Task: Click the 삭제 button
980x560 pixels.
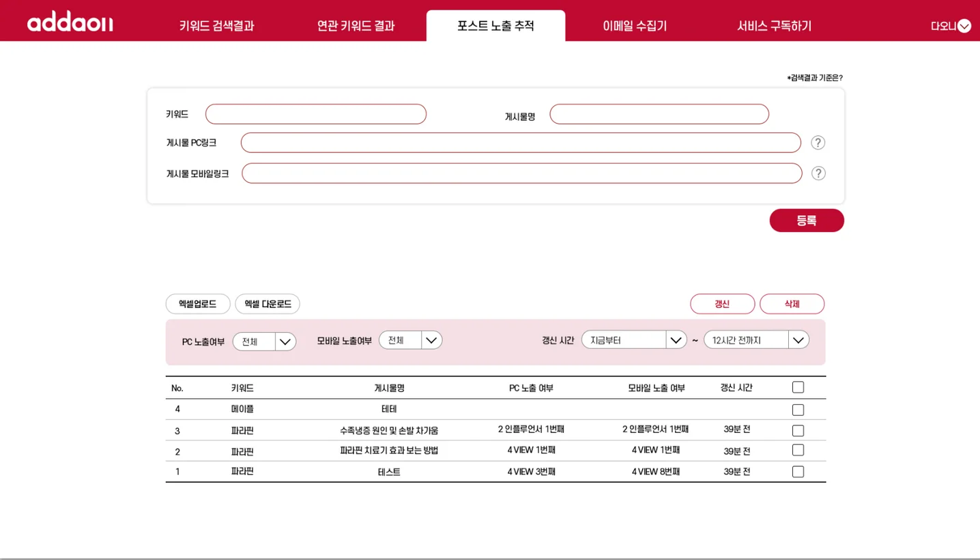Action: [792, 304]
